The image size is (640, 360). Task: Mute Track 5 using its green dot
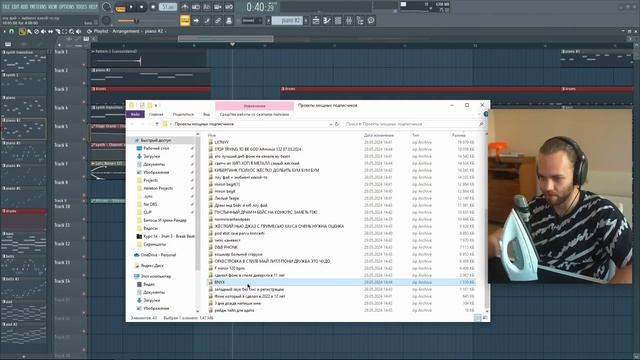(84, 139)
